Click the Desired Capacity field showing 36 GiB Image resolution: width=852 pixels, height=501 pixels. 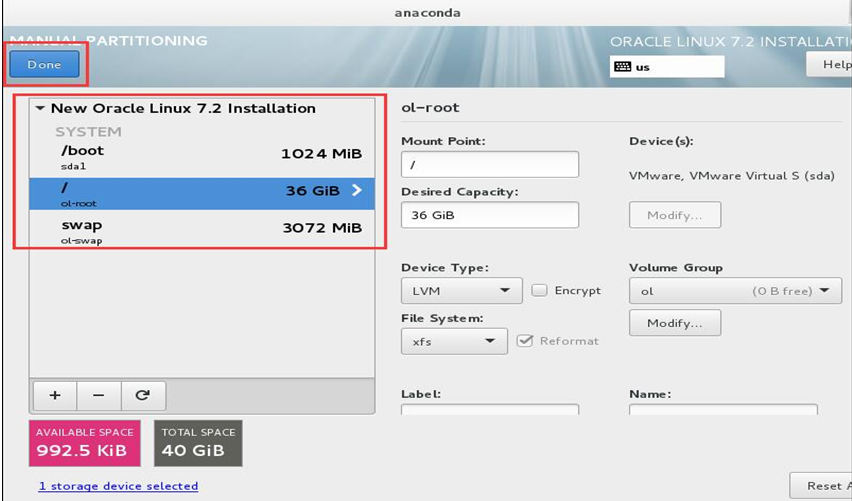click(x=490, y=215)
